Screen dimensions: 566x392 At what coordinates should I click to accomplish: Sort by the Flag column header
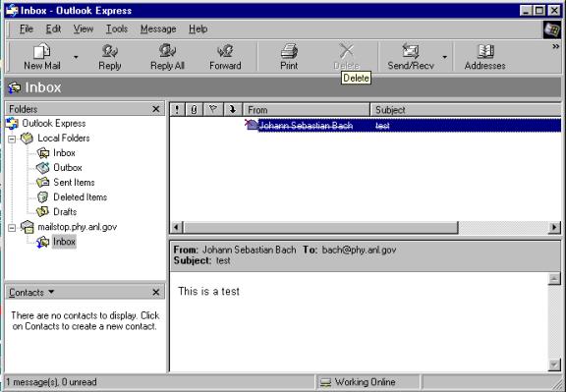tap(213, 109)
